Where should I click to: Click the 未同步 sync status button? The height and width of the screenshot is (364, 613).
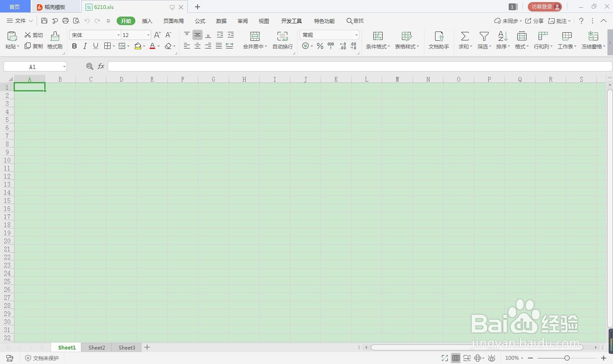click(x=508, y=21)
